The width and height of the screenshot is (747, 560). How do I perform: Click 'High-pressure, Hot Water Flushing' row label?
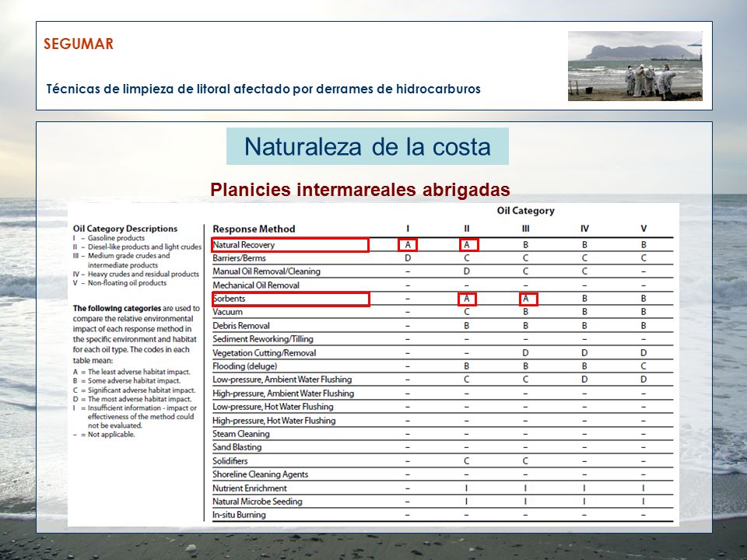click(x=274, y=421)
